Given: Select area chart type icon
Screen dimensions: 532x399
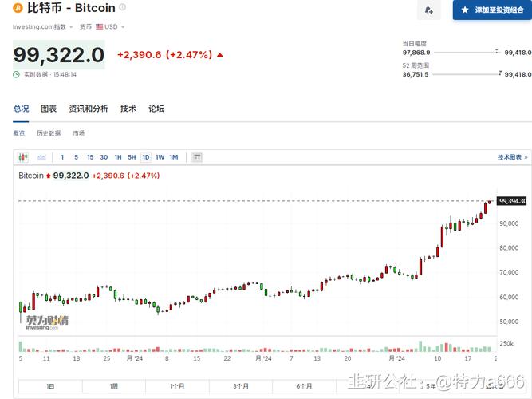Looking at the screenshot, I should (41, 157).
